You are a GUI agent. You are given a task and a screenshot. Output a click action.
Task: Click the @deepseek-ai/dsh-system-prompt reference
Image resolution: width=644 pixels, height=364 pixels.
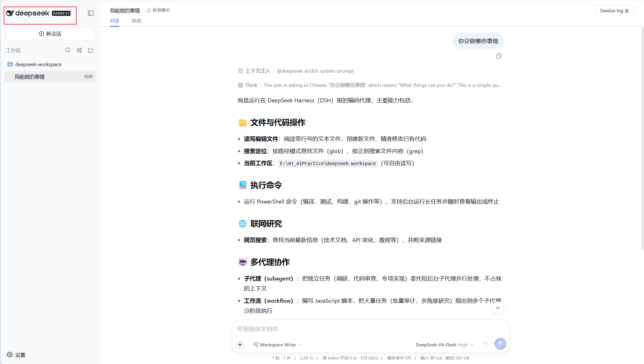[x=315, y=71]
